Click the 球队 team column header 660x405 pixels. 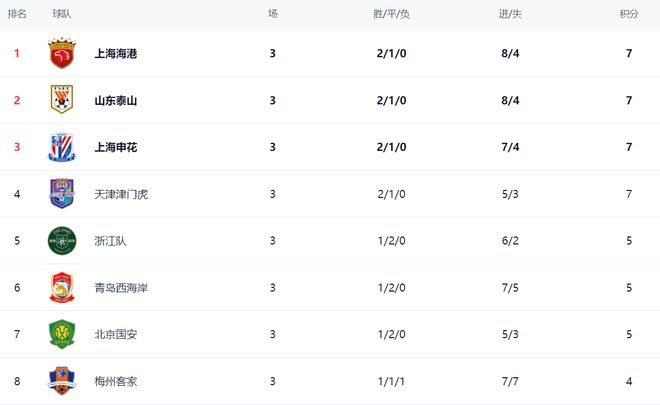pyautogui.click(x=61, y=14)
